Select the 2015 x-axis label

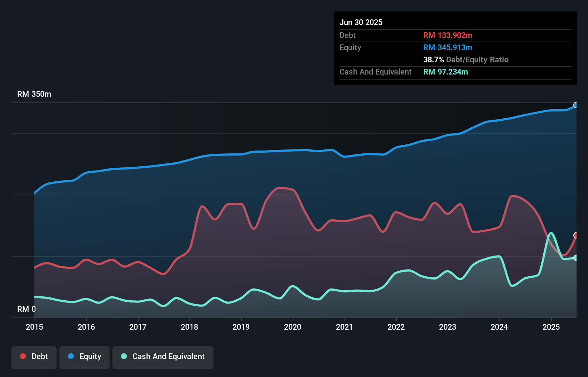tap(34, 327)
